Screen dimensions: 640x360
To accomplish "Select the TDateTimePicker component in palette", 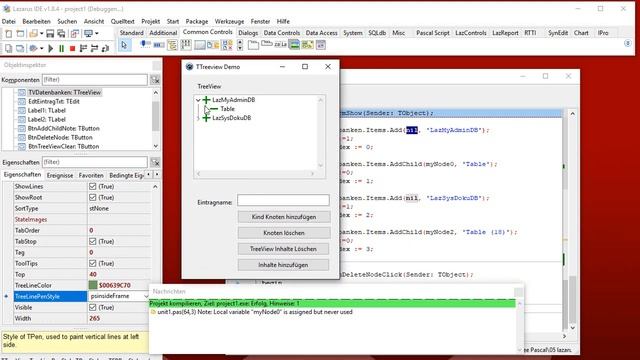I will point(321,45).
